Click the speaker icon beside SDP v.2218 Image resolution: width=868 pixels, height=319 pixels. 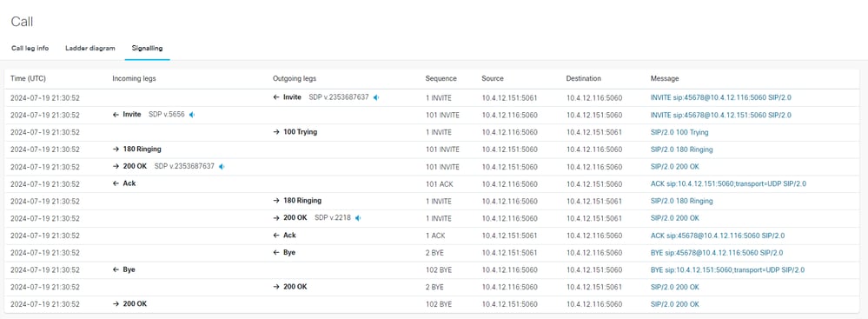tap(358, 218)
